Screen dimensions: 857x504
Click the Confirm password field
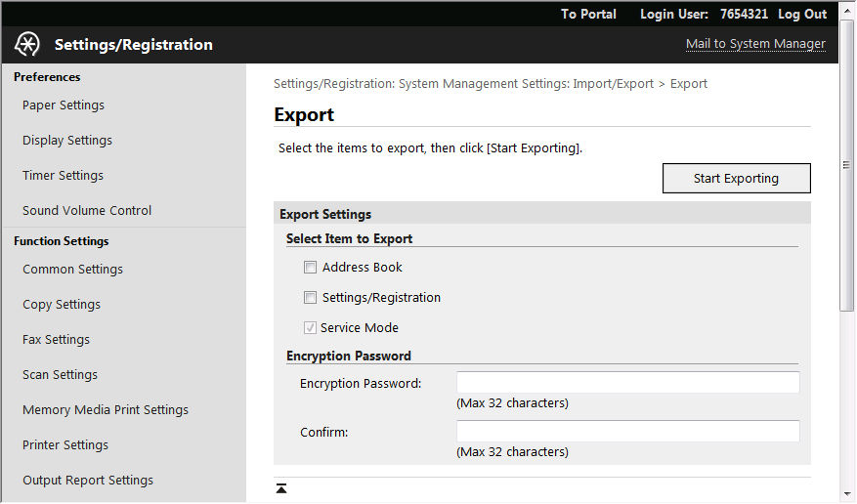tap(628, 431)
